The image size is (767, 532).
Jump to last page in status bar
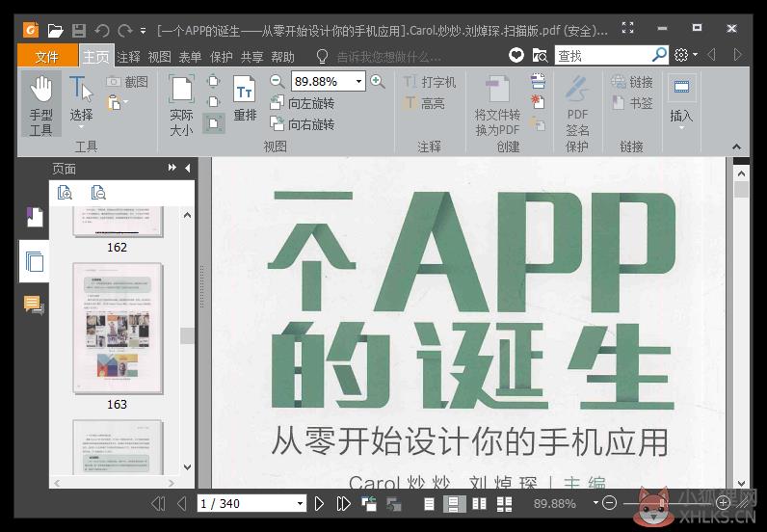343,504
